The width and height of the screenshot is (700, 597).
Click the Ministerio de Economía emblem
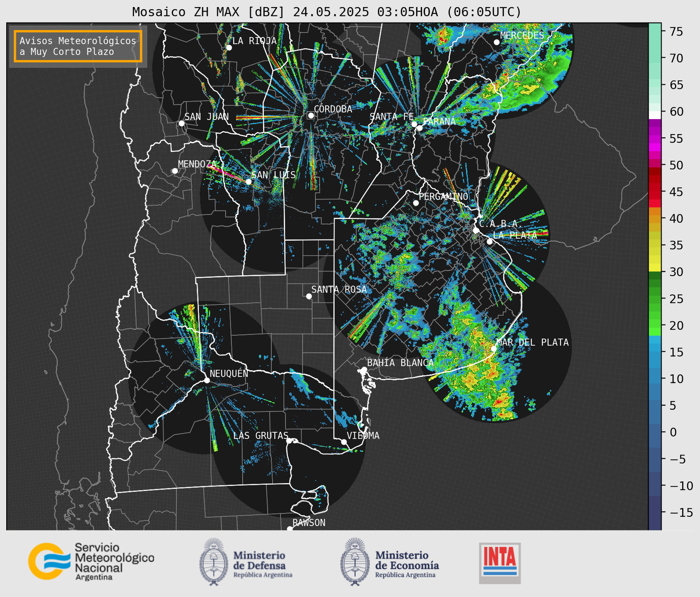[356, 562]
